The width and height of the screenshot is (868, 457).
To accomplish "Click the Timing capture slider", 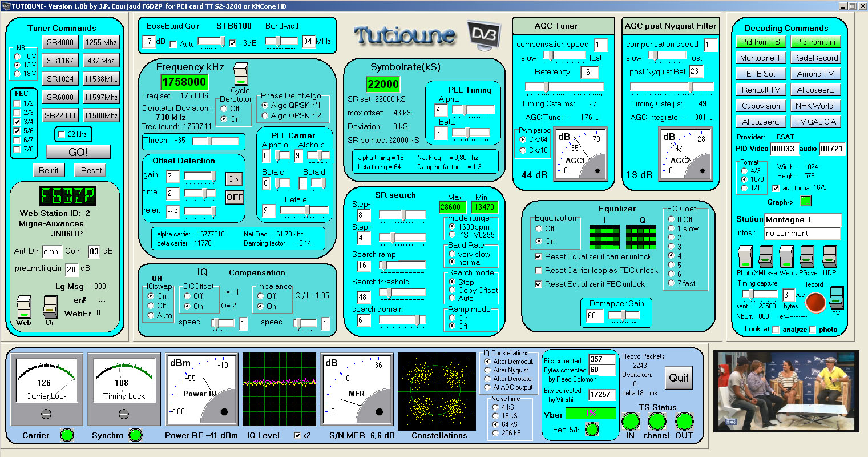I will (759, 295).
